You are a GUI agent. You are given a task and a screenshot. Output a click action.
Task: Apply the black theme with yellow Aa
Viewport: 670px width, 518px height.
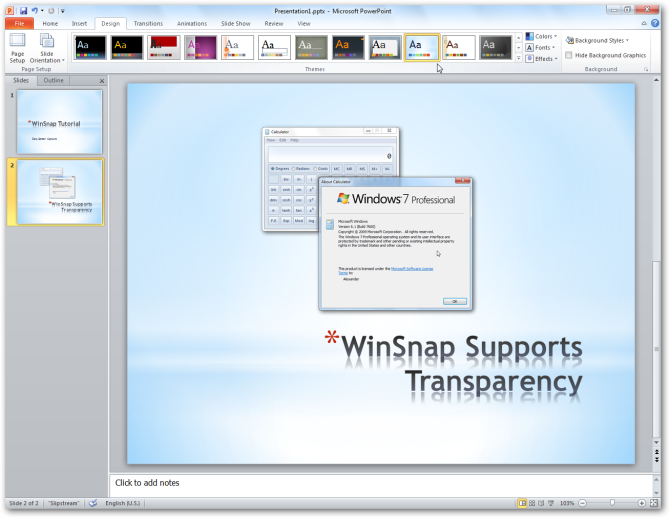click(127, 47)
